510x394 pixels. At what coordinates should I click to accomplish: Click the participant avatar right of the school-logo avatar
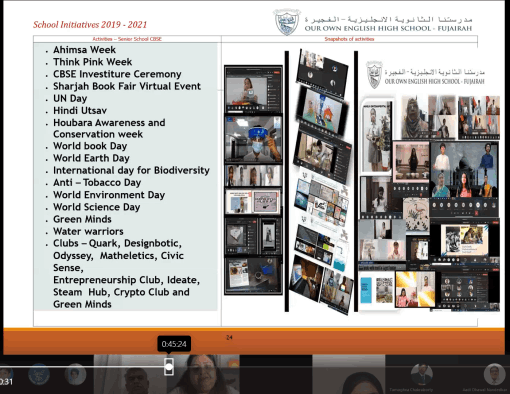coord(75,374)
